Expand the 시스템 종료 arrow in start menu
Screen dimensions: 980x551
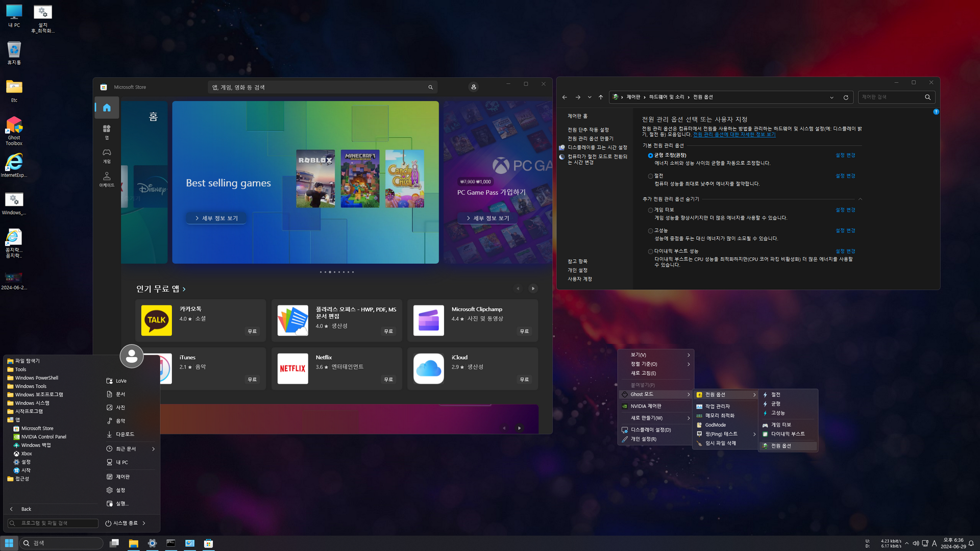point(144,523)
